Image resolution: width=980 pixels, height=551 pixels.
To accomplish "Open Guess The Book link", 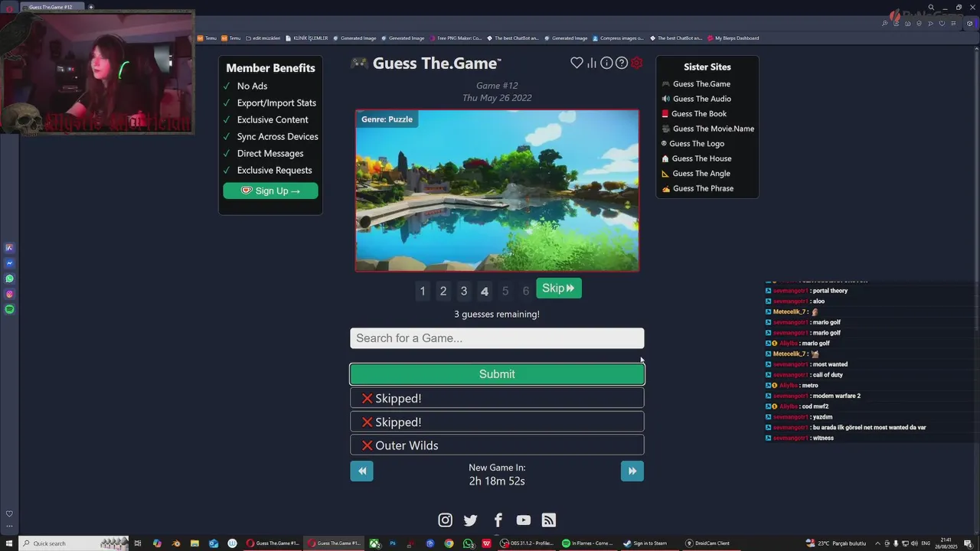I will (x=699, y=114).
